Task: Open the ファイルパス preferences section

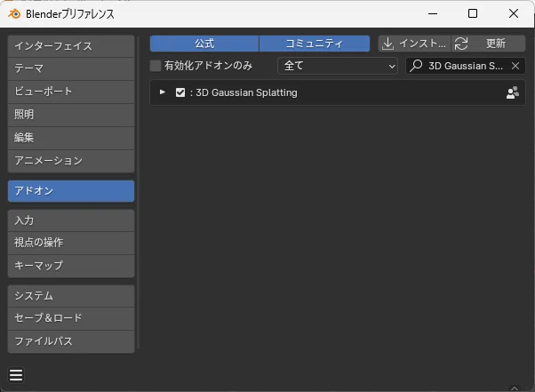Action: 71,341
